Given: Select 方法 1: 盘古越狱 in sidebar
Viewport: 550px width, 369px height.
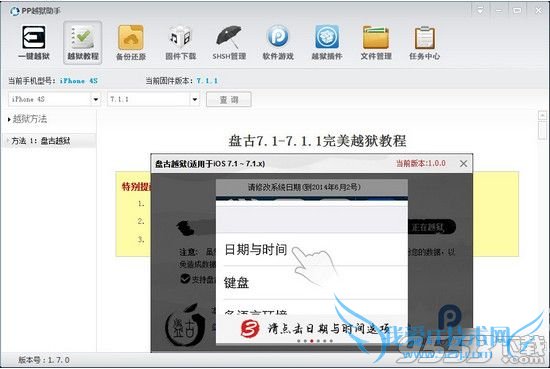Looking at the screenshot, I should (x=49, y=141).
